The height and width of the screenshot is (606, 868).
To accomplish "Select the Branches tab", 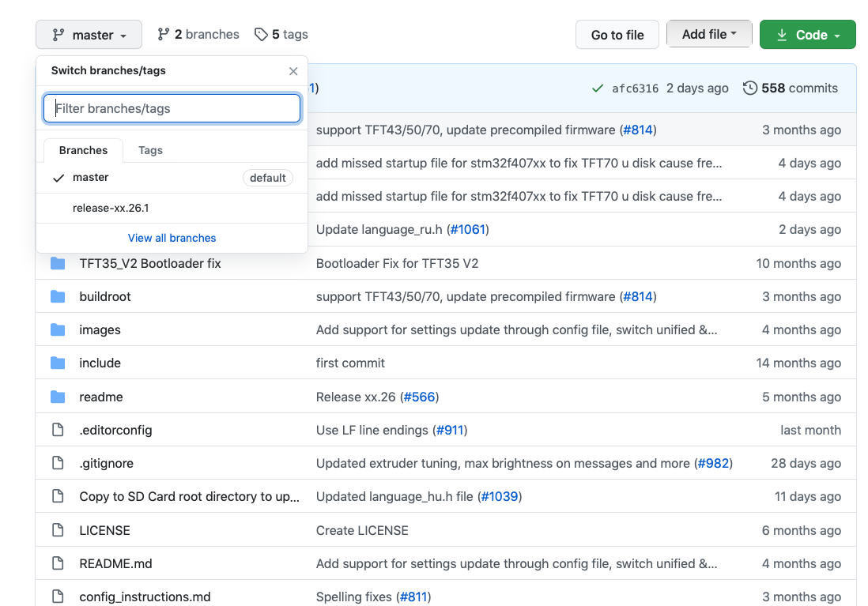I will pyautogui.click(x=84, y=151).
